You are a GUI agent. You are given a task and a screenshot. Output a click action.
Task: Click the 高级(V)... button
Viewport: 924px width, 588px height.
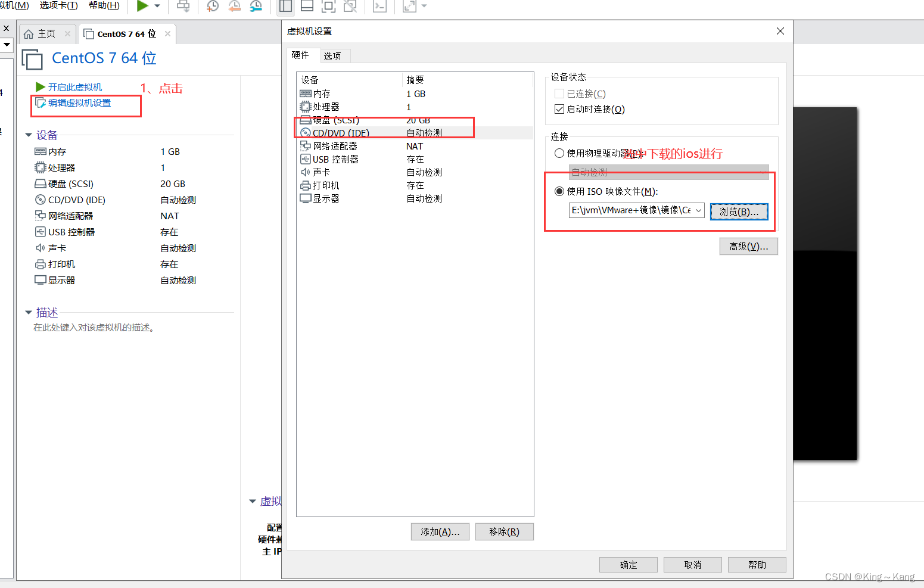749,246
